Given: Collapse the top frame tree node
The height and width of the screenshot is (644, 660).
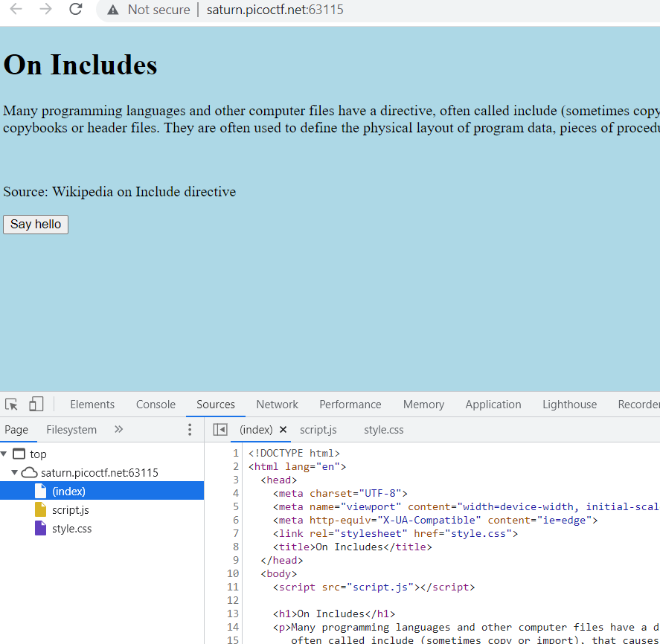Looking at the screenshot, I should (4, 454).
